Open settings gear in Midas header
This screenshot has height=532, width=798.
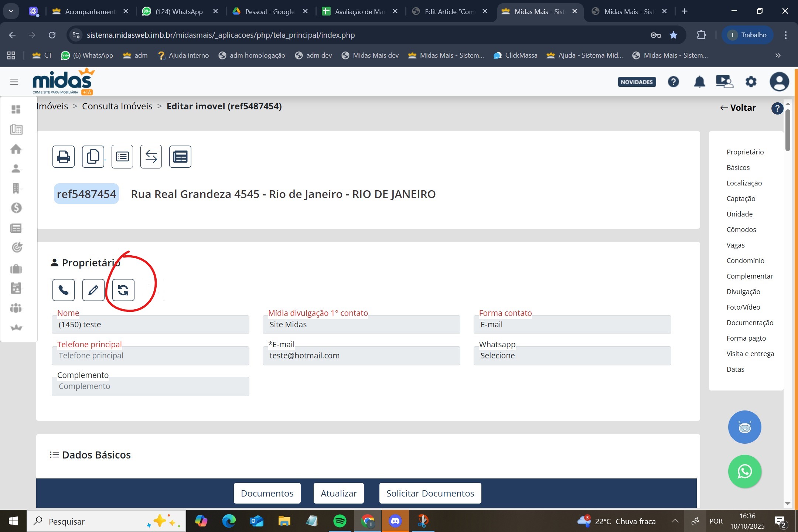click(751, 82)
